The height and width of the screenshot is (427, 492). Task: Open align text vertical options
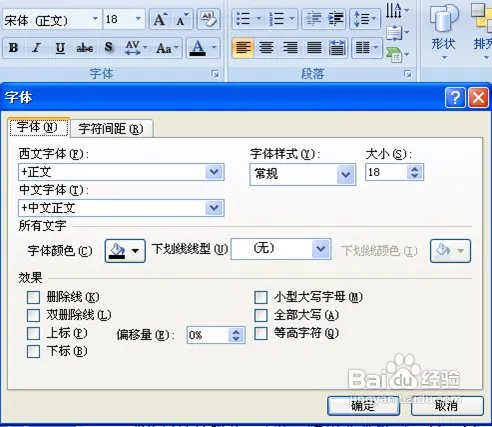[397, 33]
